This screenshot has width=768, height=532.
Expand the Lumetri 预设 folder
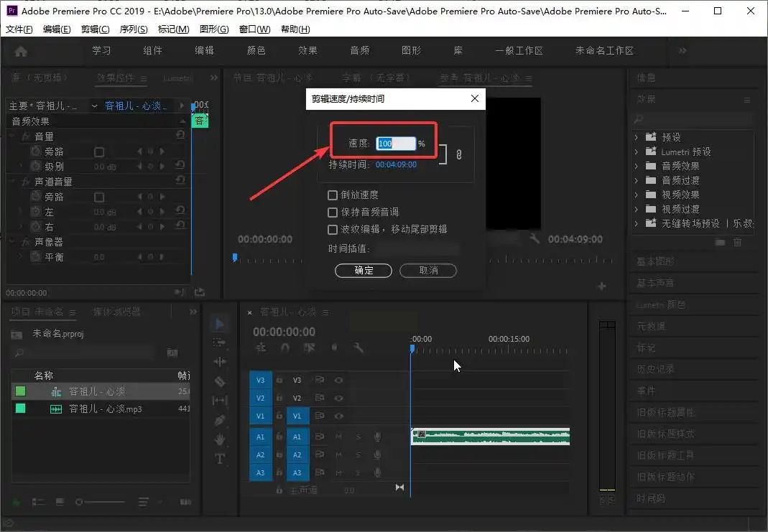coord(637,151)
